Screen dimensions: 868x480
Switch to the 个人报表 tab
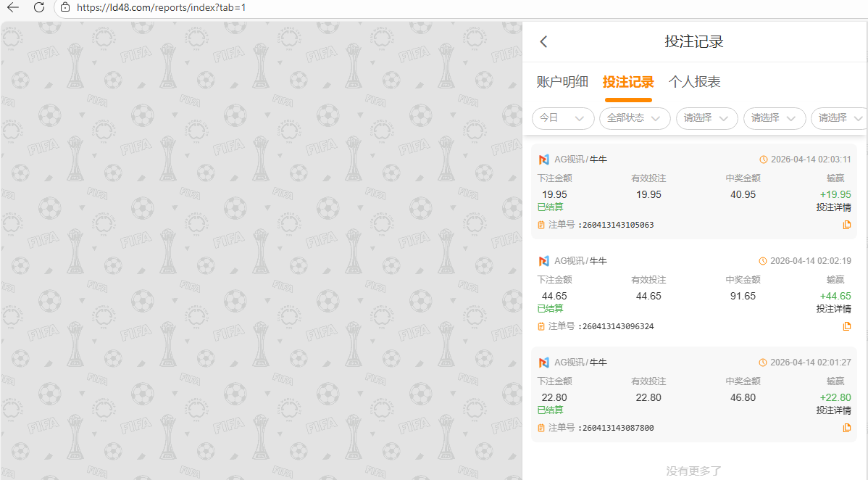(x=694, y=82)
